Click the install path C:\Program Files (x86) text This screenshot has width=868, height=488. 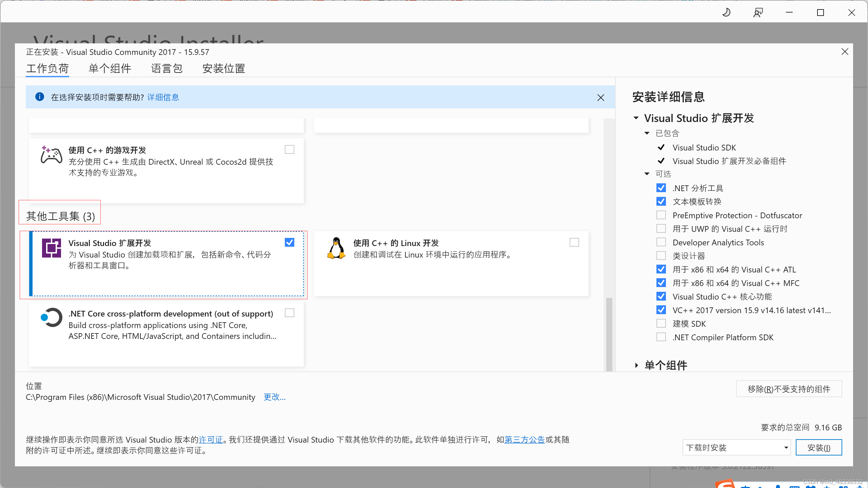point(140,397)
